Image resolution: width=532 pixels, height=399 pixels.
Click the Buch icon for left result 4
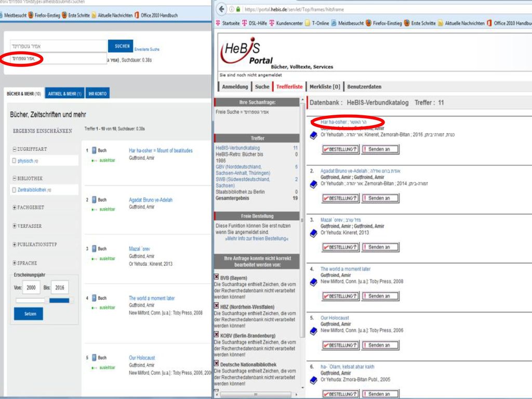pyautogui.click(x=95, y=298)
